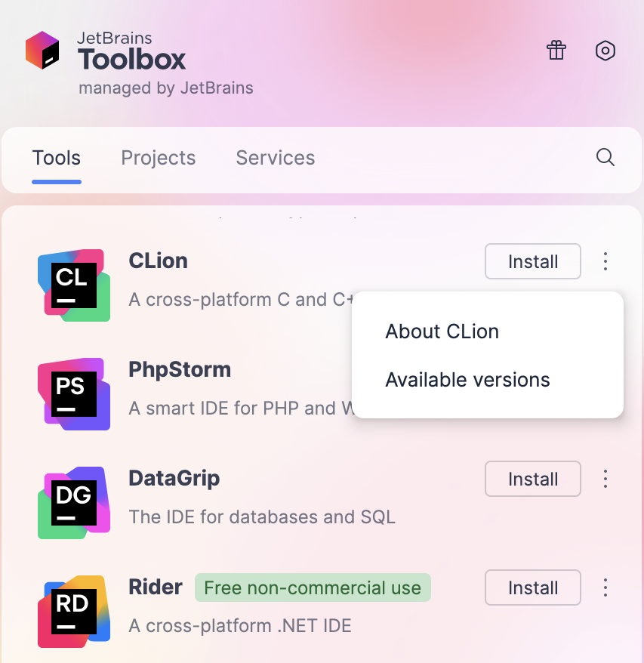Select Available versions in the context menu
Screen dimensions: 644x663
tap(467, 380)
